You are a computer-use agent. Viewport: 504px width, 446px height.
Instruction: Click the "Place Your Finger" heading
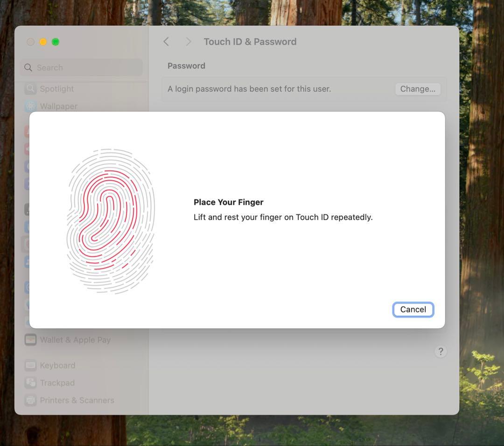point(229,202)
